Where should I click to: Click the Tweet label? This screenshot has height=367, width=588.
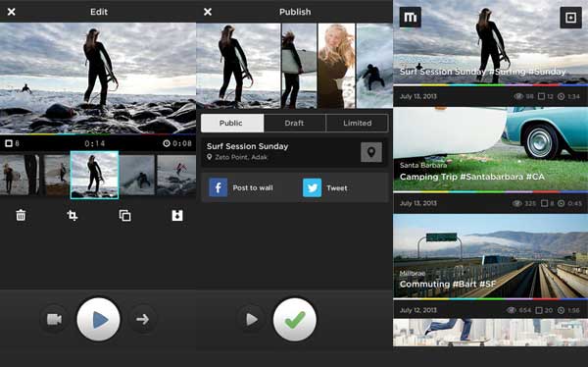coord(337,187)
